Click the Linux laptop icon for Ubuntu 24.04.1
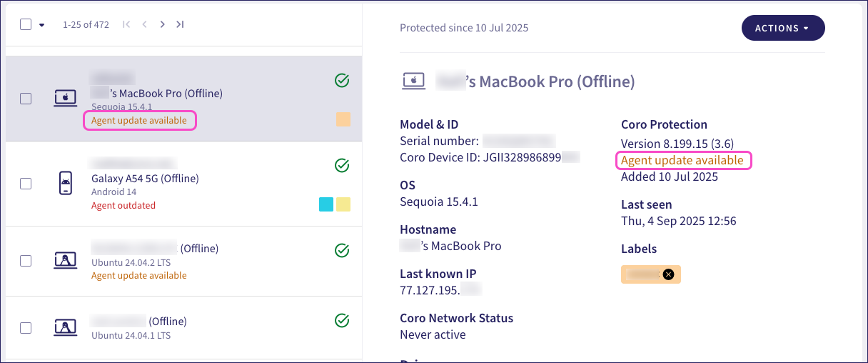868x363 pixels. (66, 328)
